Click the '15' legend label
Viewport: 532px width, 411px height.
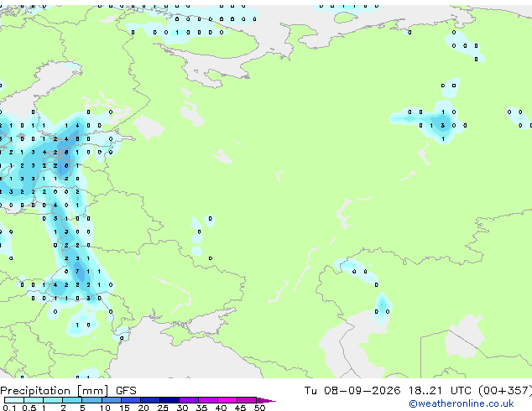[124, 408]
